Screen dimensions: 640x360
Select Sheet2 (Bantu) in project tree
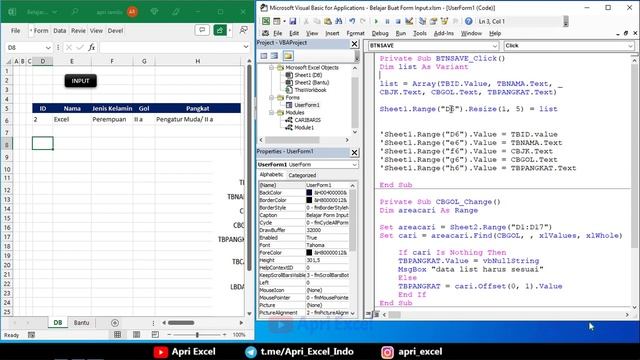[x=312, y=82]
